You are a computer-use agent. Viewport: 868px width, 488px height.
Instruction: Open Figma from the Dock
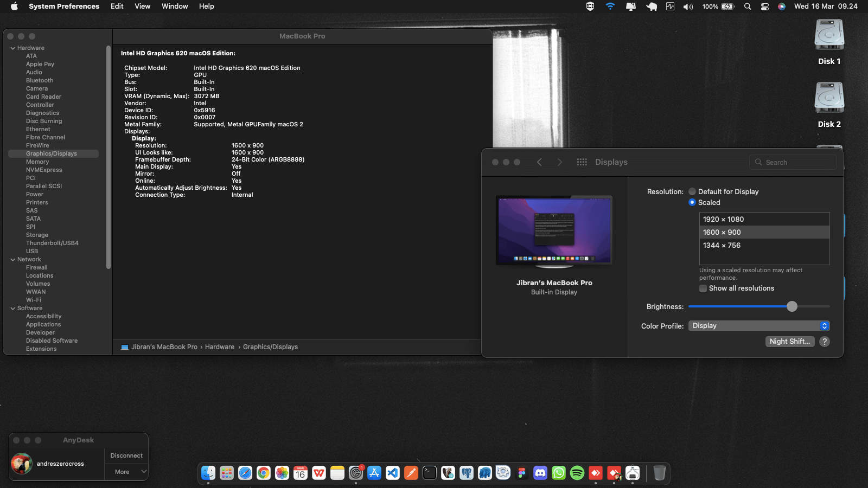(x=522, y=473)
